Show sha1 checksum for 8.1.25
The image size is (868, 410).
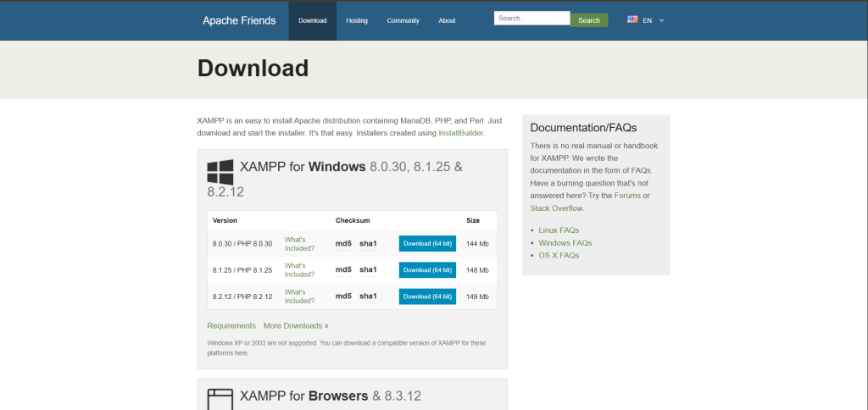(368, 269)
